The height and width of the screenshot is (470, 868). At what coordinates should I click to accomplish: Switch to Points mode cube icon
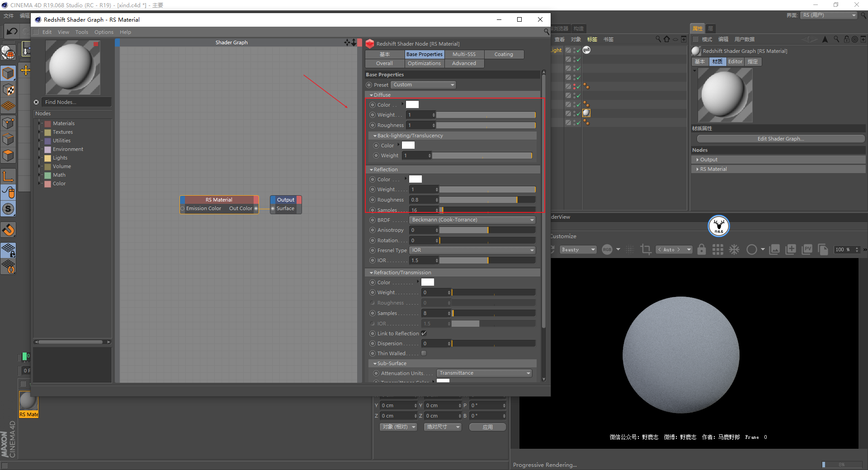click(8, 123)
